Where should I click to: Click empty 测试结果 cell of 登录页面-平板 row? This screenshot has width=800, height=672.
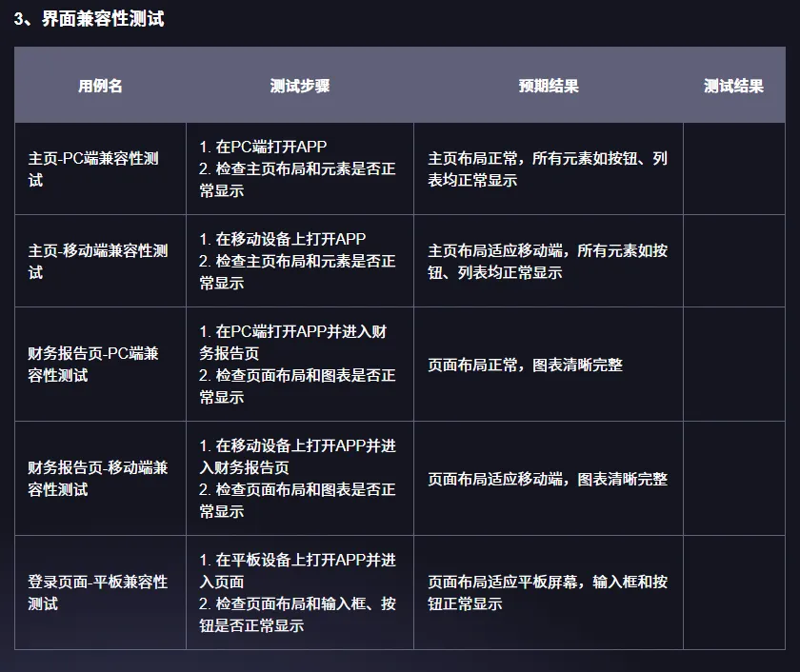[734, 592]
